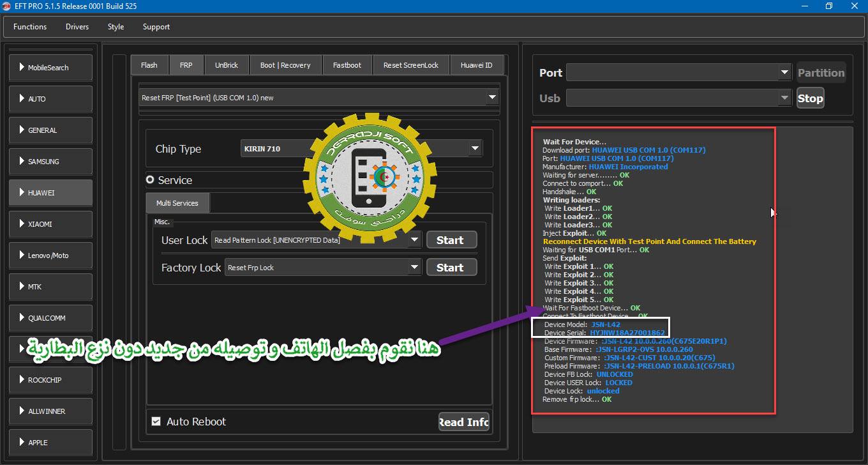Viewport: 868px width, 465px height.
Task: Expand the HUAWEI sidebar section
Action: click(x=50, y=192)
